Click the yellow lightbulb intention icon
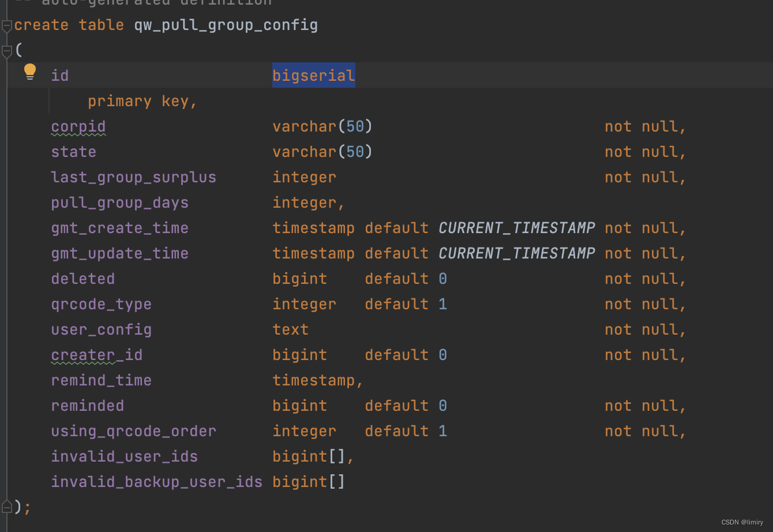 [30, 72]
